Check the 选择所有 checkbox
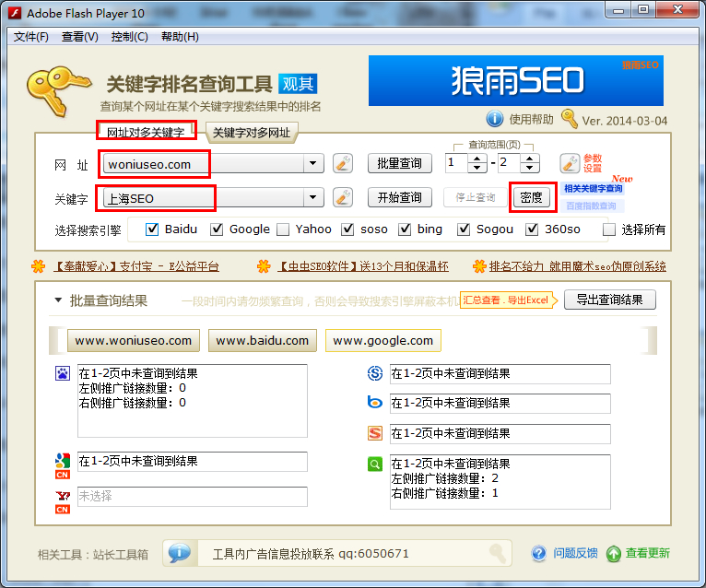 coord(608,229)
